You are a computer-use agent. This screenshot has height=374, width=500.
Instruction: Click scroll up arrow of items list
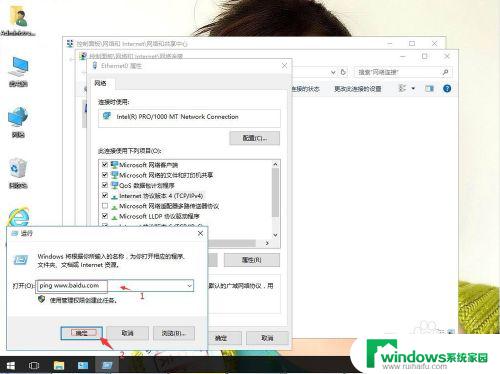[275, 164]
